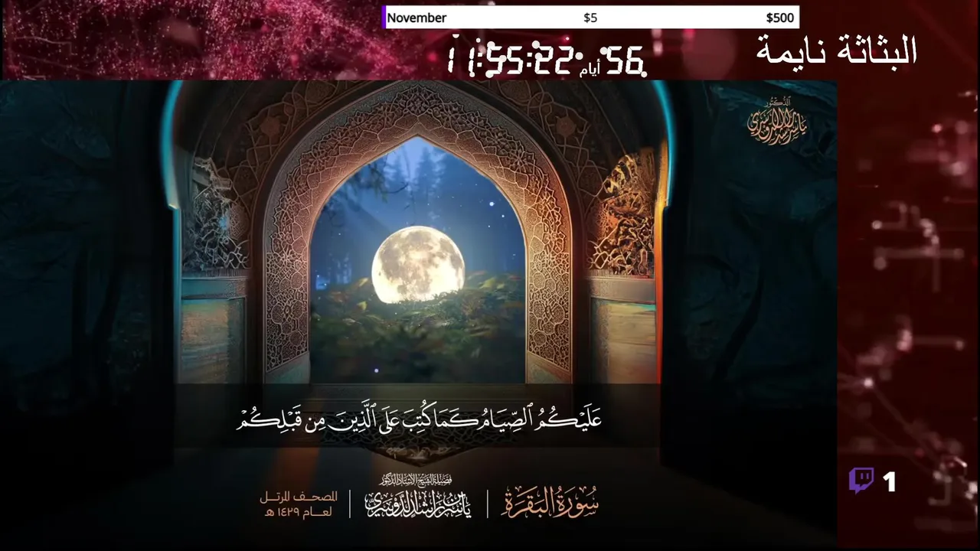The height and width of the screenshot is (551, 980).
Task: Click the donation goal progress bar
Action: click(590, 18)
